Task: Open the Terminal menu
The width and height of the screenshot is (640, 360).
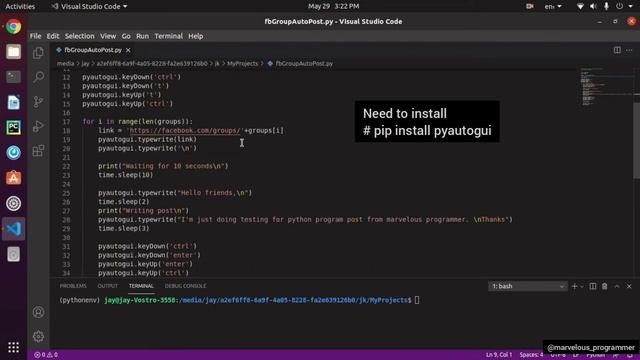Action: point(169,36)
